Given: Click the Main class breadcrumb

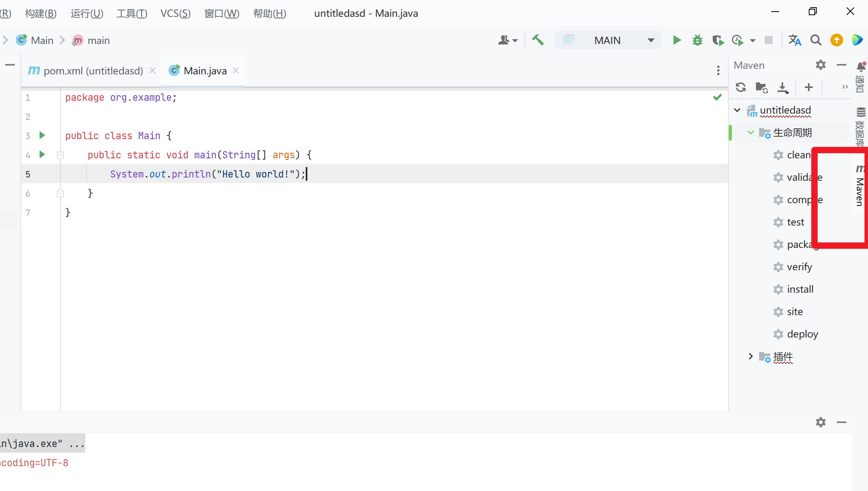Looking at the screenshot, I should 35,40.
